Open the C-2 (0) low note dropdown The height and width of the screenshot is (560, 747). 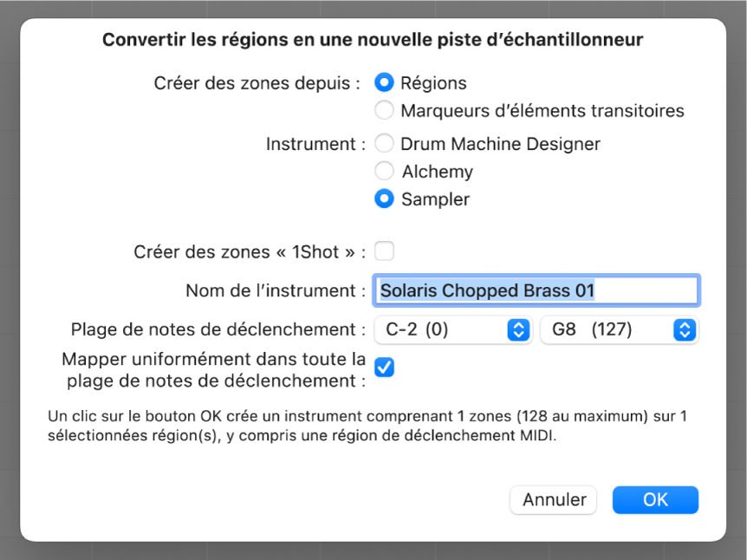(x=452, y=329)
